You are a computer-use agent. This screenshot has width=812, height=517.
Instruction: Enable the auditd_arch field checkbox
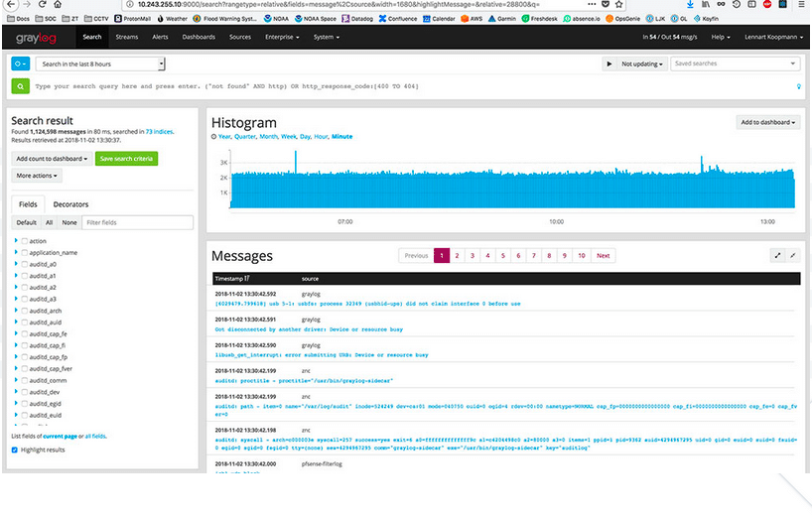[25, 311]
